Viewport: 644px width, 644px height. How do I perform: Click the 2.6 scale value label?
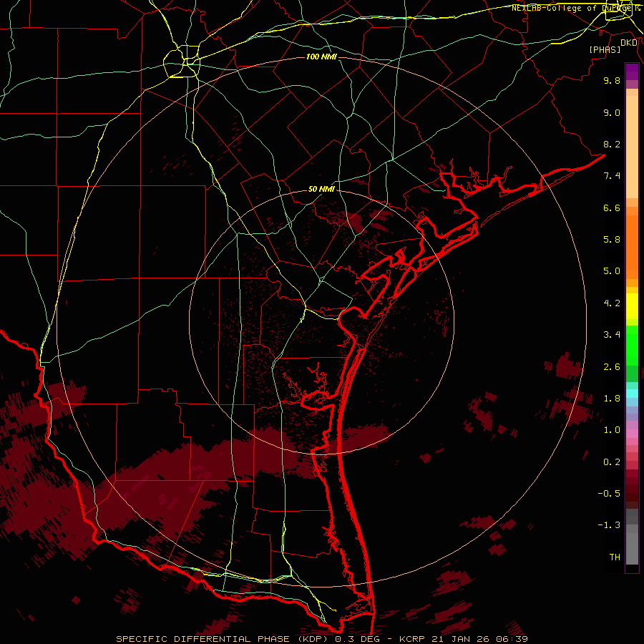click(612, 367)
